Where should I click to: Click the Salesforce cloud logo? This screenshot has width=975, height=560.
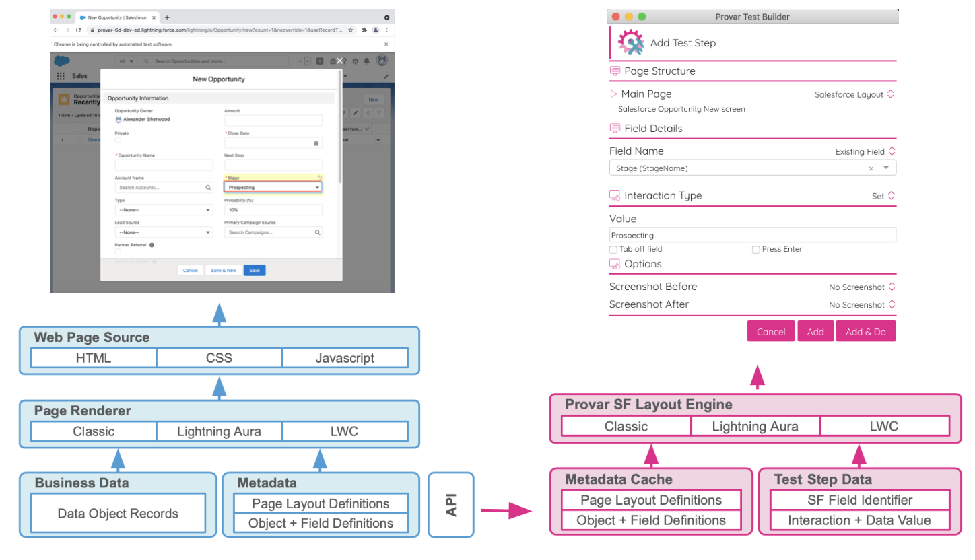(x=62, y=61)
